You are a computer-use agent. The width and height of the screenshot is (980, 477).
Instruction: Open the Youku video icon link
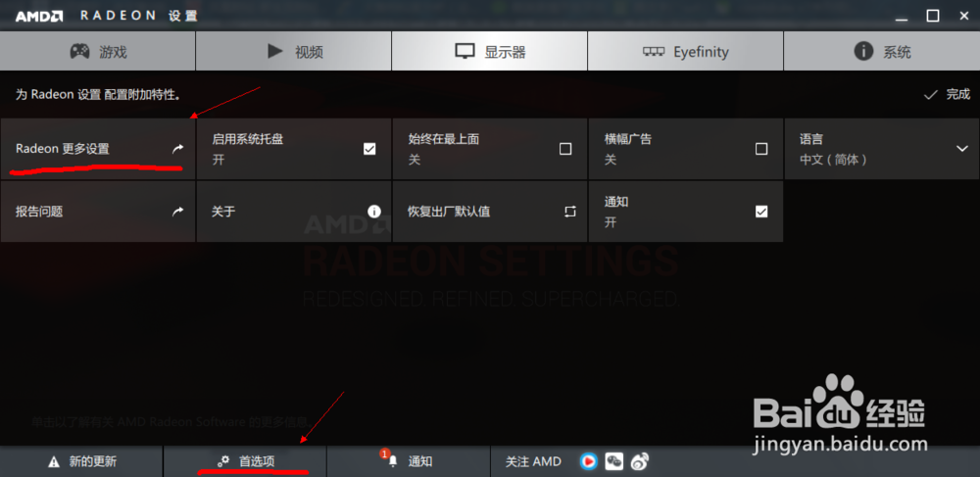[x=589, y=461]
